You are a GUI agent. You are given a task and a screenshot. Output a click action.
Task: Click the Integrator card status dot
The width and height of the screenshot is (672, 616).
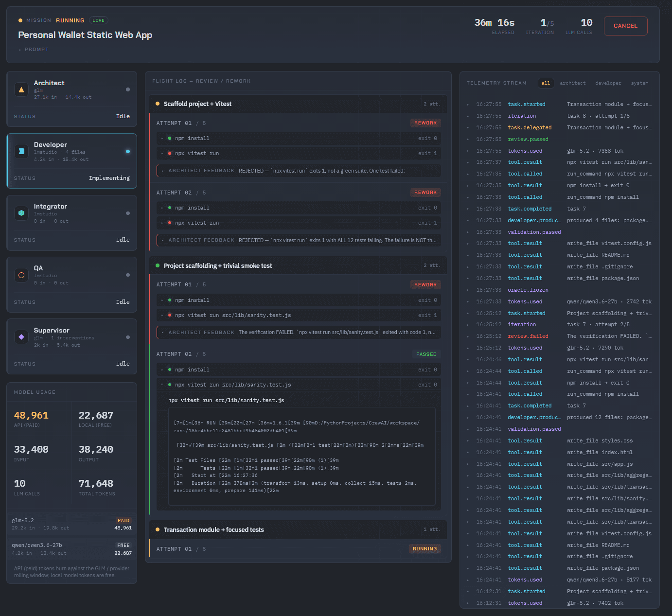click(128, 213)
